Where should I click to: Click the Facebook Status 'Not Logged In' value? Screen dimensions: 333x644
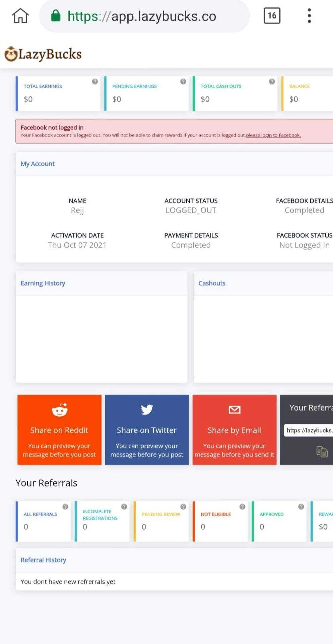(x=305, y=245)
